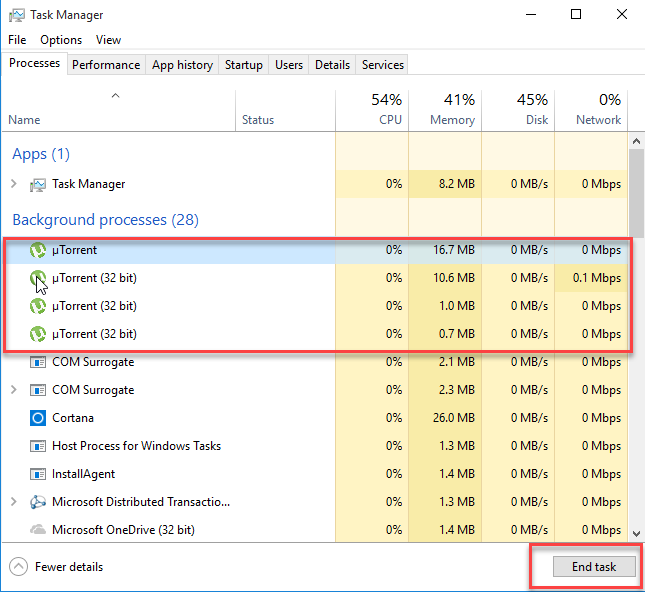The height and width of the screenshot is (592, 645).
Task: Click the 2.1 MB memory value
Action: tap(457, 362)
